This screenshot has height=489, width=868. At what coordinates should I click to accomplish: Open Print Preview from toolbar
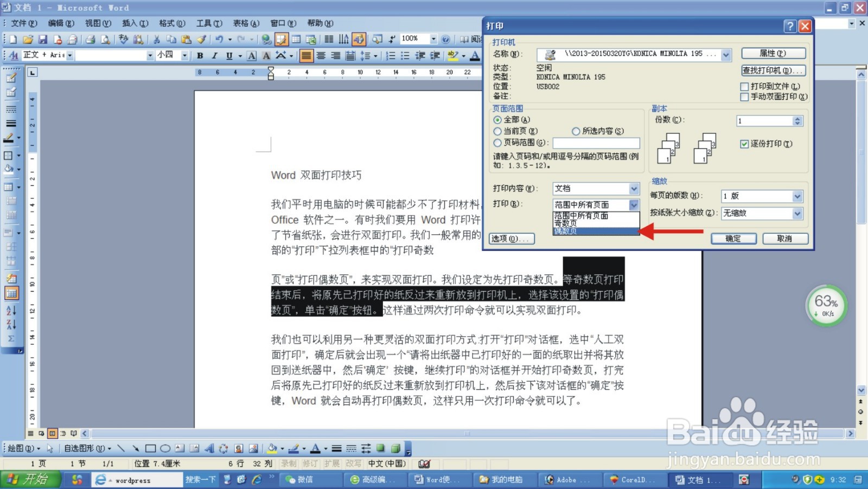(x=105, y=40)
